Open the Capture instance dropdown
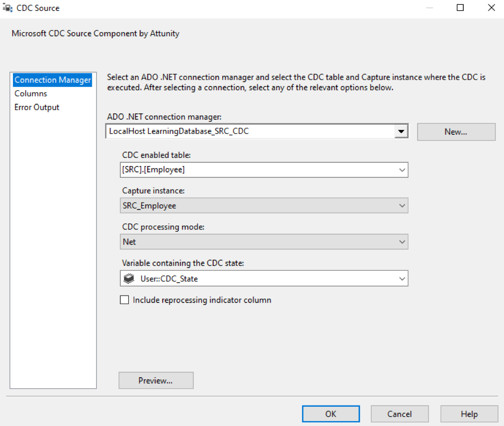 401,205
